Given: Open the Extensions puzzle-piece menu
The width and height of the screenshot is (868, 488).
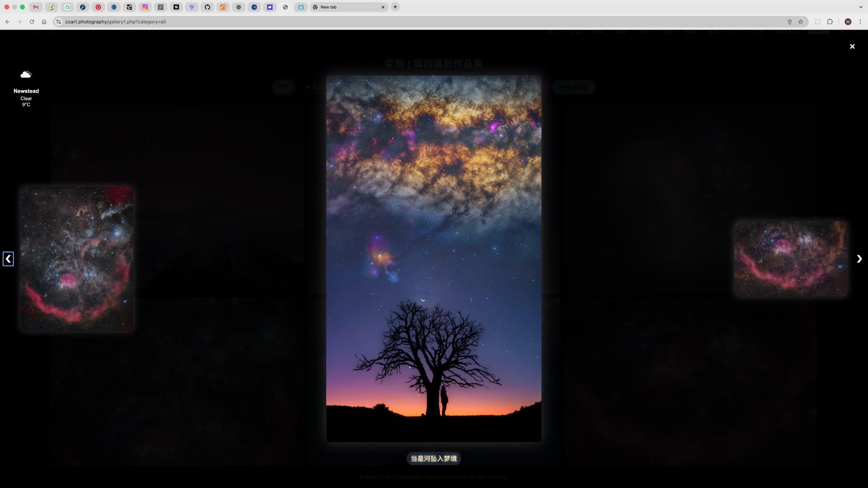Looking at the screenshot, I should coord(830,22).
